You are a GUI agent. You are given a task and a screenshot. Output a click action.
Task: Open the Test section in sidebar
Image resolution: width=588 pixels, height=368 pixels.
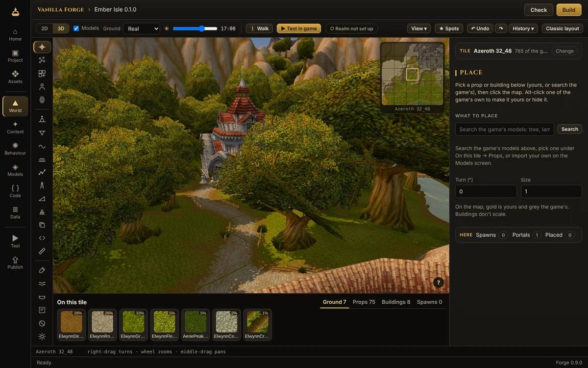(15, 241)
